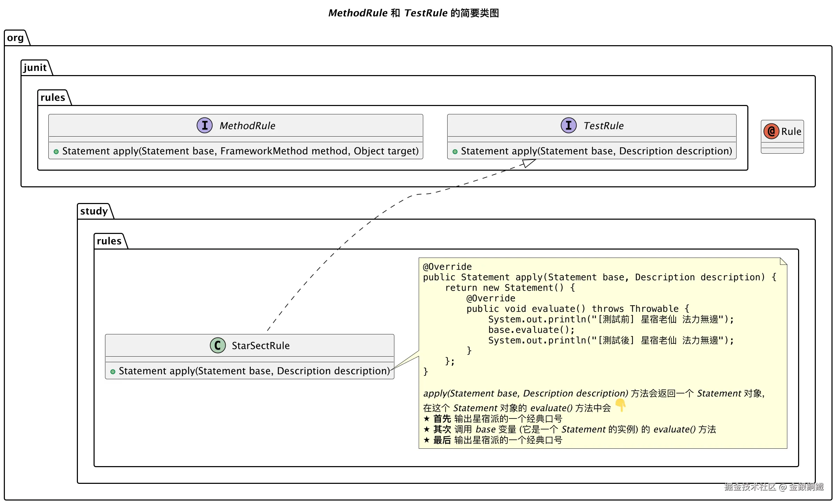The image size is (836, 504).
Task: Click the hollow inheritance arrowhead under TestRule
Action: coord(529,163)
